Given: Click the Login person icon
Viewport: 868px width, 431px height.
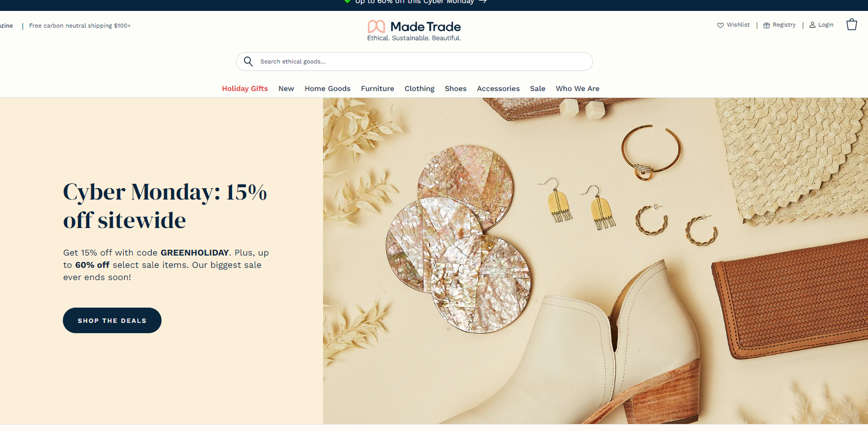Looking at the screenshot, I should 812,25.
